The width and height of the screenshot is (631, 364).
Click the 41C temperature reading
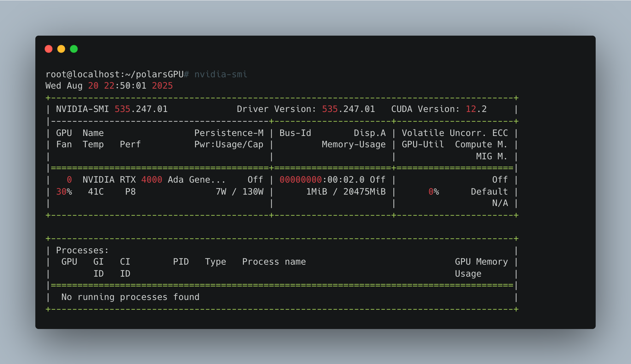pos(96,192)
